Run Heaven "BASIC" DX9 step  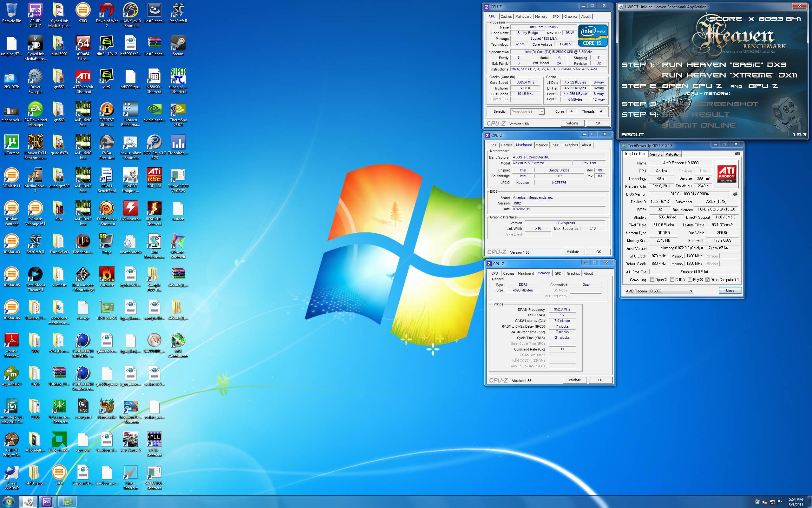(x=724, y=64)
